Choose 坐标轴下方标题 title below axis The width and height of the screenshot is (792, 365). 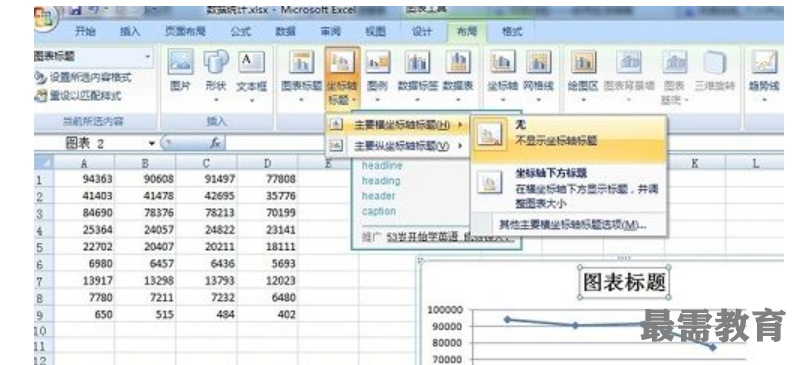coord(569,188)
